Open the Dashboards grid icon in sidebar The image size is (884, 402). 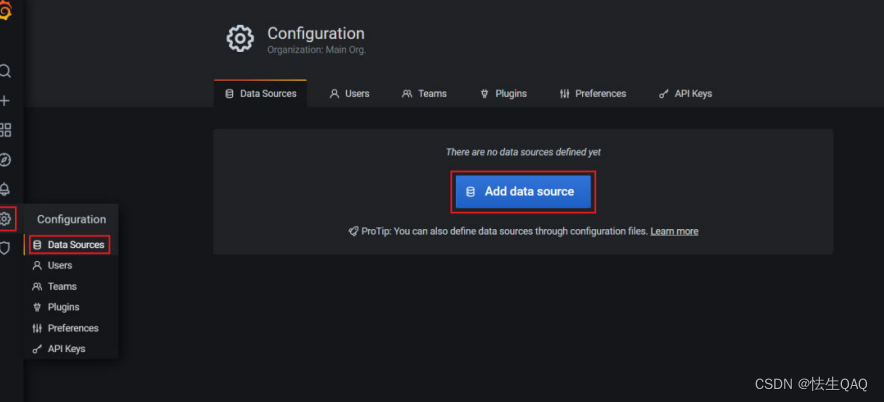[x=5, y=130]
